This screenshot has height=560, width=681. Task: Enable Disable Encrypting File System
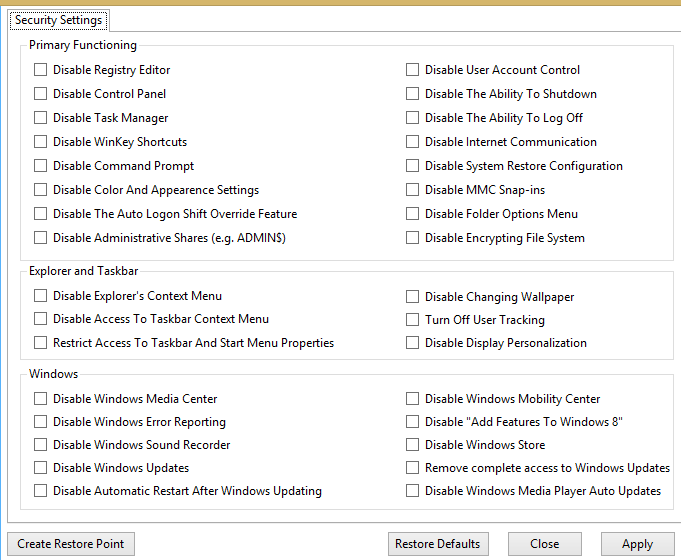pyautogui.click(x=413, y=238)
